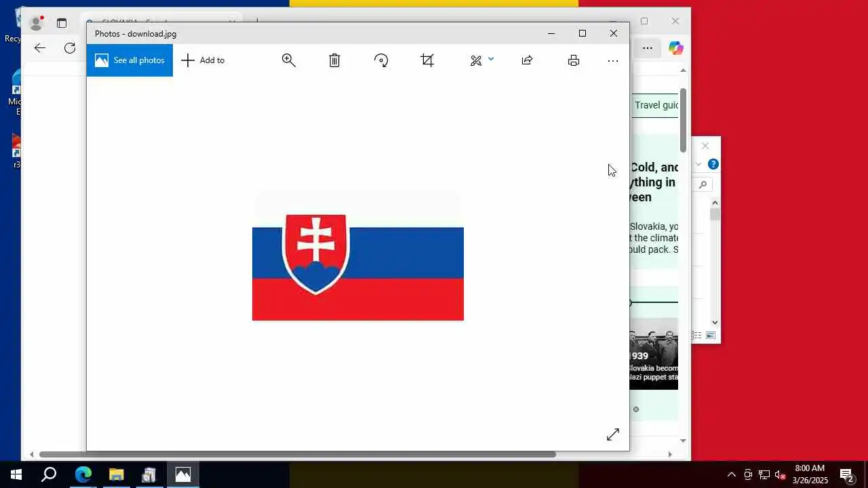Image resolution: width=868 pixels, height=488 pixels.
Task: Open the network tray icon
Action: click(764, 474)
